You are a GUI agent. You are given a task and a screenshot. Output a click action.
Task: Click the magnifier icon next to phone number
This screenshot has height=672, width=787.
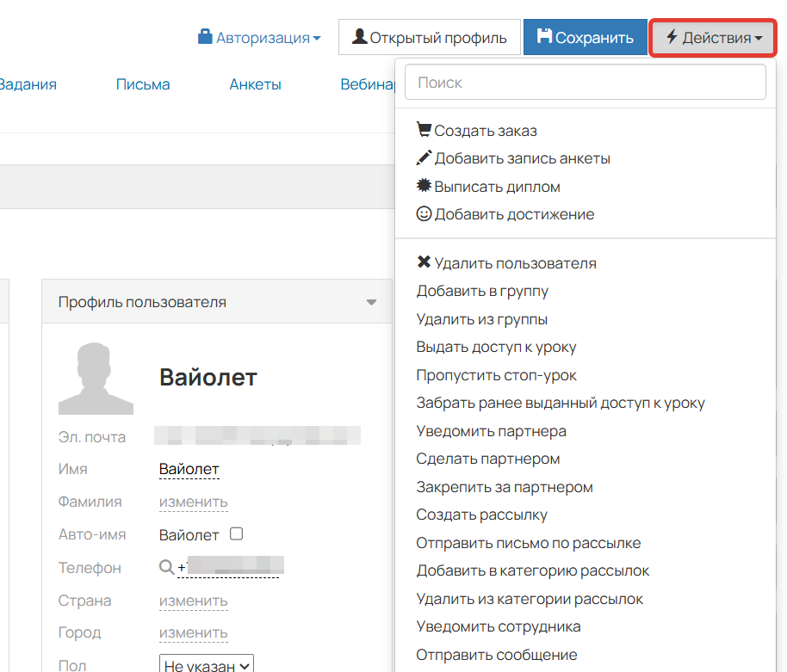(167, 568)
